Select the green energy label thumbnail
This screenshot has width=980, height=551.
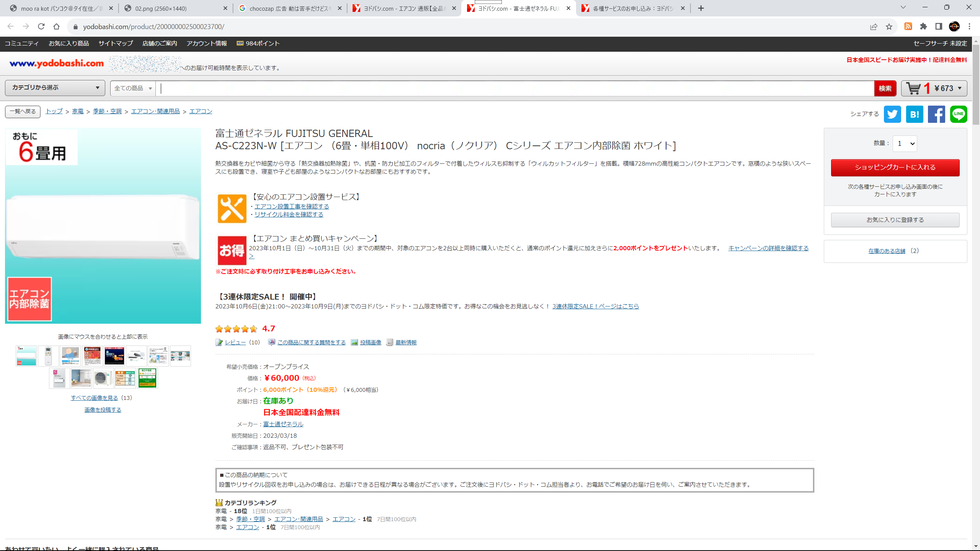coord(147,378)
